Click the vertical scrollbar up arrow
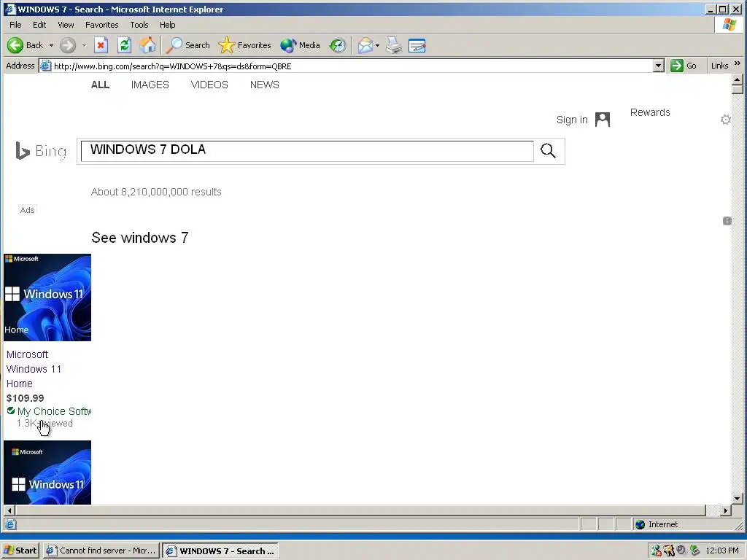This screenshot has height=560, width=747. click(737, 79)
